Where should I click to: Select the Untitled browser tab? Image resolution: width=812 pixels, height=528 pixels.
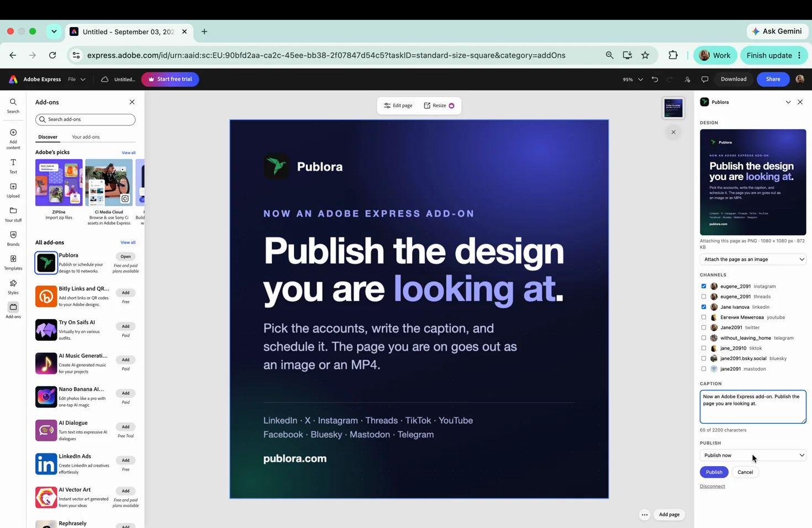[x=129, y=32]
